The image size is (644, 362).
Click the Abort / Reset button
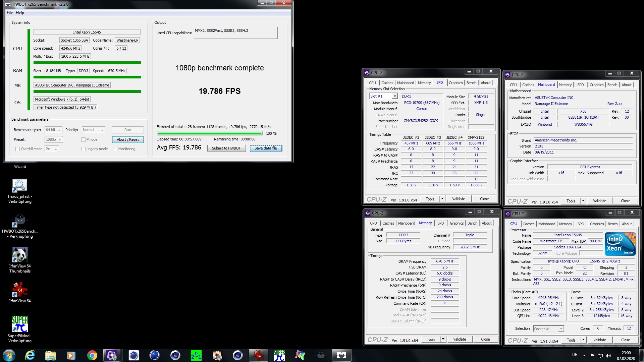(127, 139)
